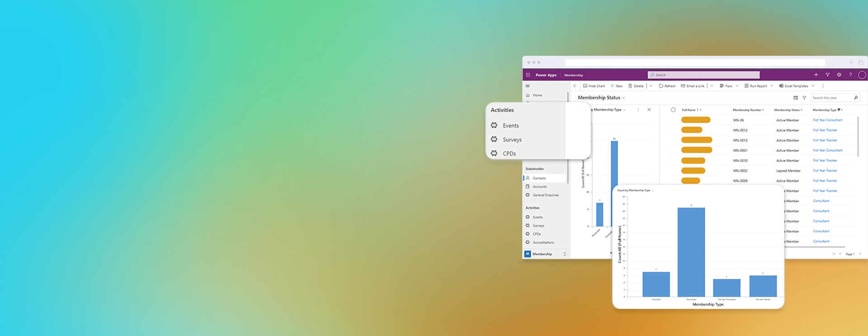
Task: Click Hide Chart to toggle chart pane
Action: coord(594,86)
